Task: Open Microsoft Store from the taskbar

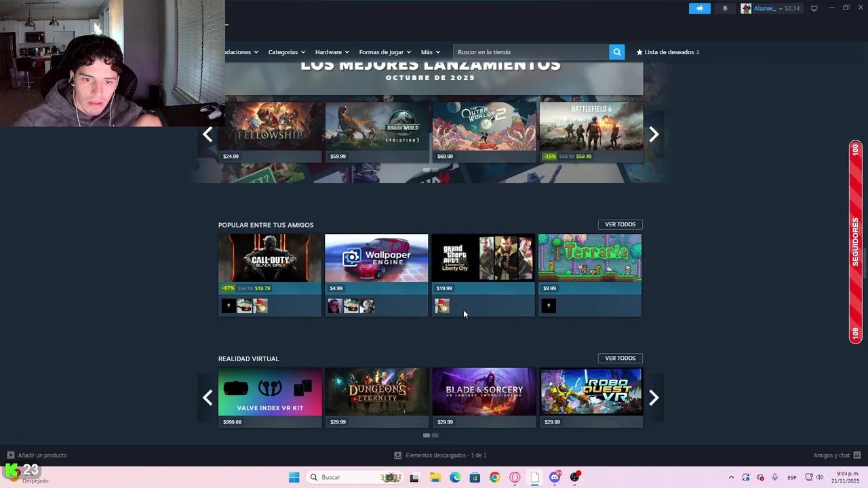Action: (475, 477)
